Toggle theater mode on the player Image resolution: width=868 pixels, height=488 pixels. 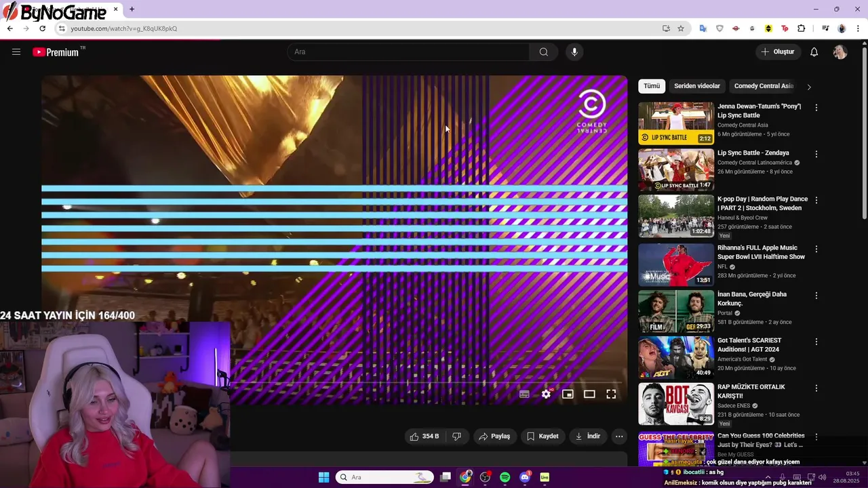(x=589, y=394)
